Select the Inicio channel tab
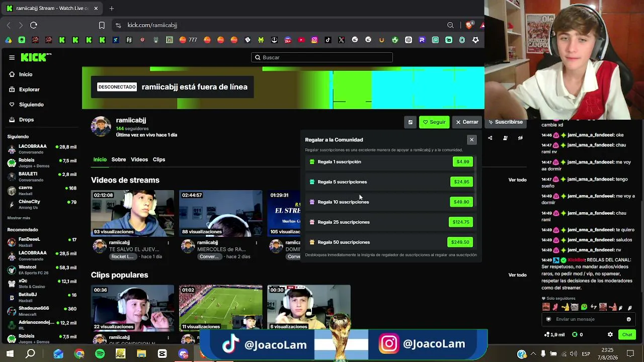644x362 pixels. (100, 159)
